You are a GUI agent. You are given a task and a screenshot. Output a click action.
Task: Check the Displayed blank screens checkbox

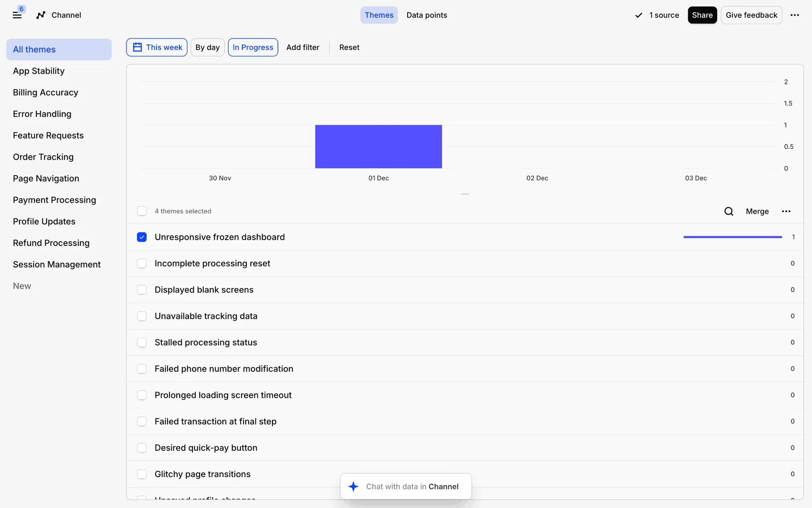[x=142, y=290]
